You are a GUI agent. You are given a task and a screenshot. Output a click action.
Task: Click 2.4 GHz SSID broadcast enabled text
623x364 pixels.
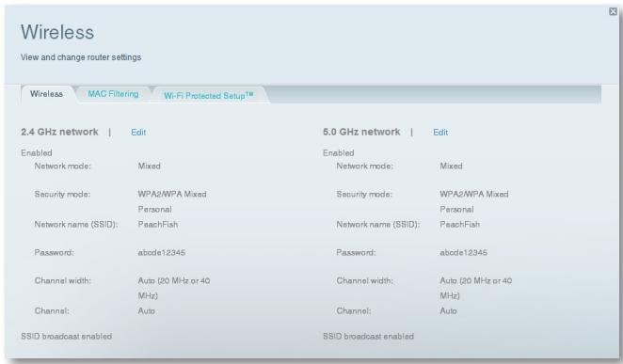tap(67, 336)
